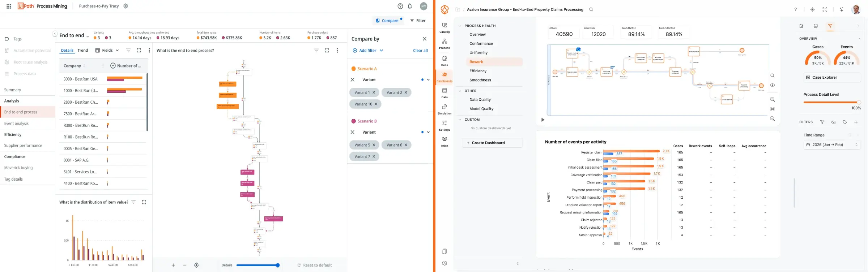Expand Scenario A Variant chevron

click(x=428, y=80)
